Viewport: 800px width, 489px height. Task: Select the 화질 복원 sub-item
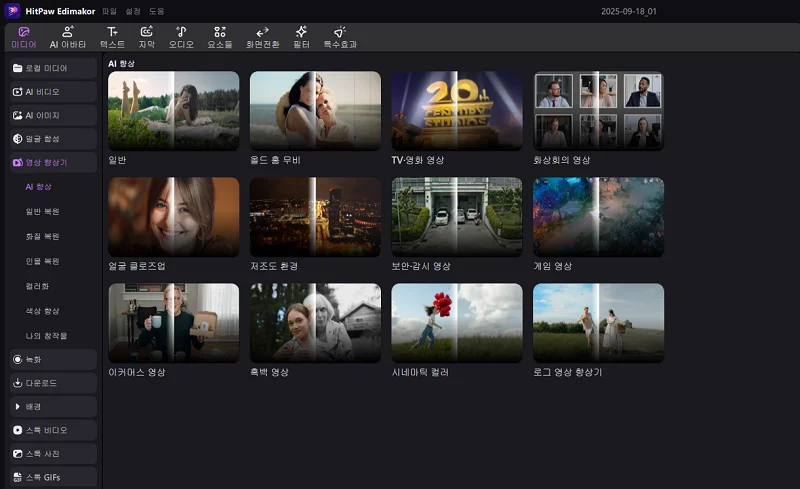pyautogui.click(x=42, y=236)
